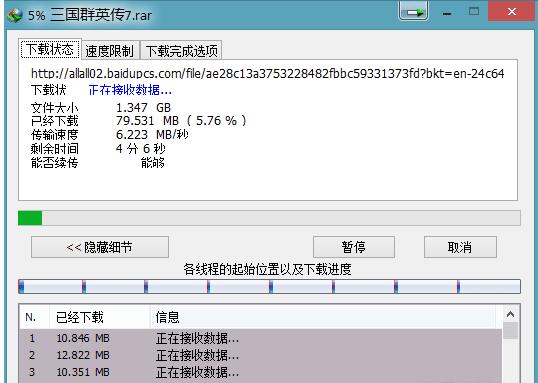
Task: Click the file size value 1.347 GB
Action: [x=143, y=108]
